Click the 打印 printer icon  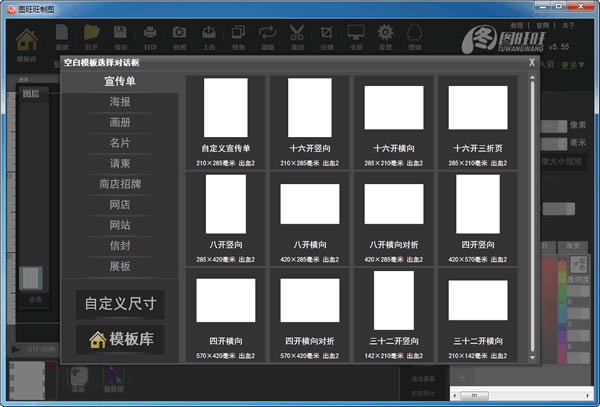[x=150, y=36]
